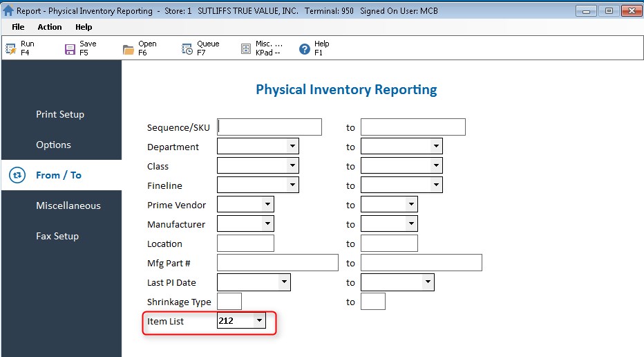Open the File menu
This screenshot has height=357, width=644.
pyautogui.click(x=18, y=27)
